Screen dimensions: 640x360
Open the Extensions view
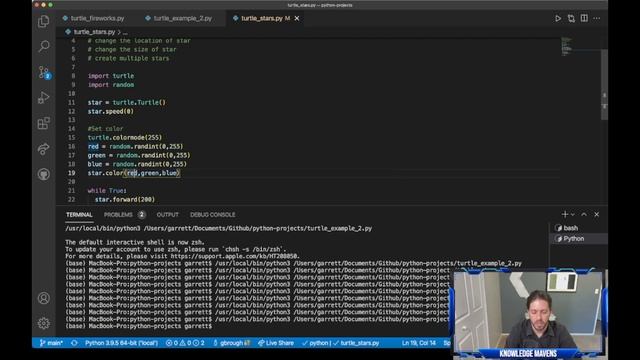coord(44,123)
